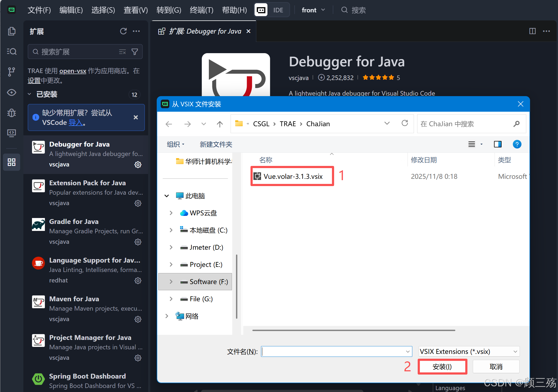Open the Run and Debug bug icon
The width and height of the screenshot is (558, 392).
12,113
